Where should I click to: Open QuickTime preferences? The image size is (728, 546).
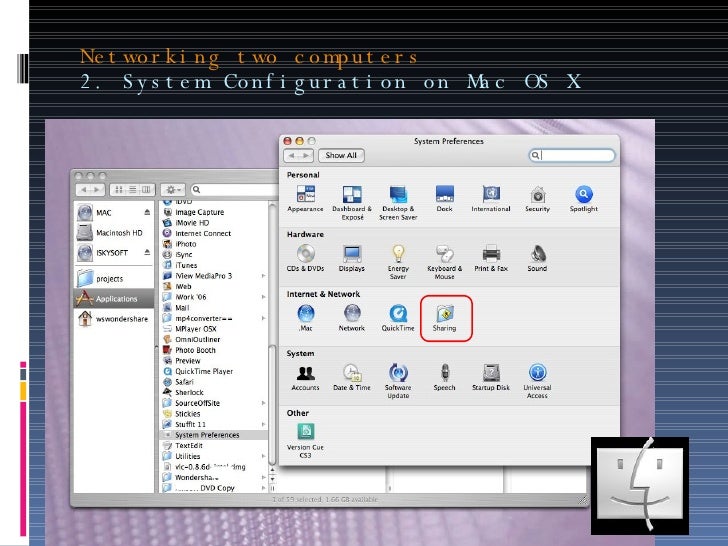pos(398,318)
